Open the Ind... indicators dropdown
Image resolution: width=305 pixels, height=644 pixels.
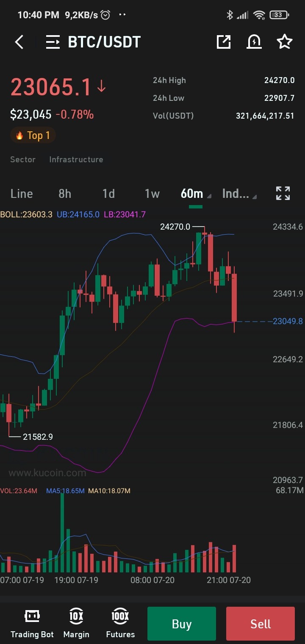click(239, 194)
